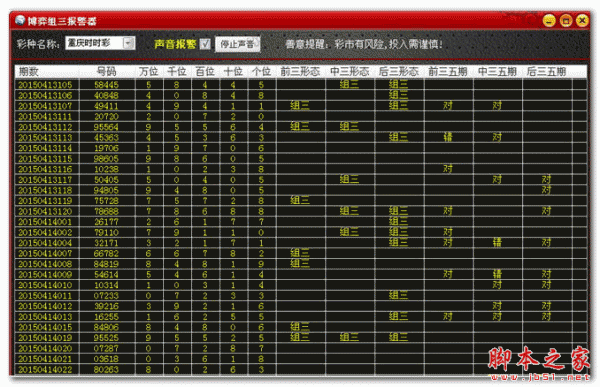Select period row 20150413118
The width and height of the screenshot is (600, 387).
[300, 190]
